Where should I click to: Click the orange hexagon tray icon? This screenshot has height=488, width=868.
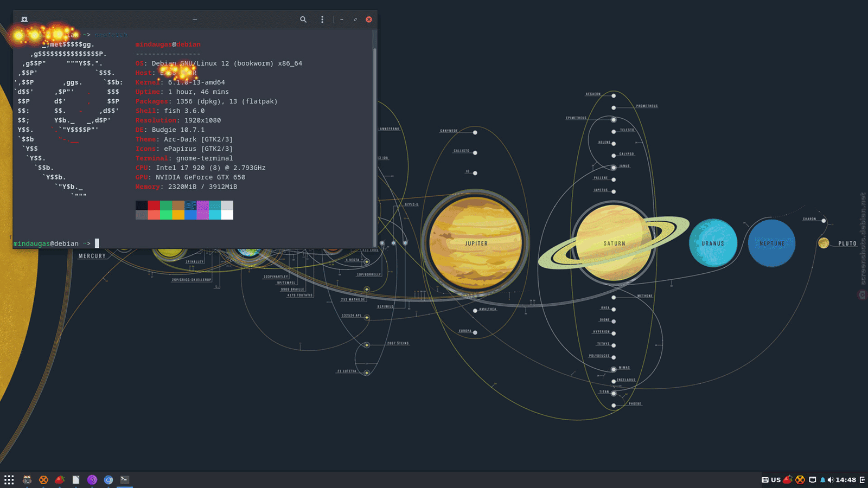coord(800,480)
